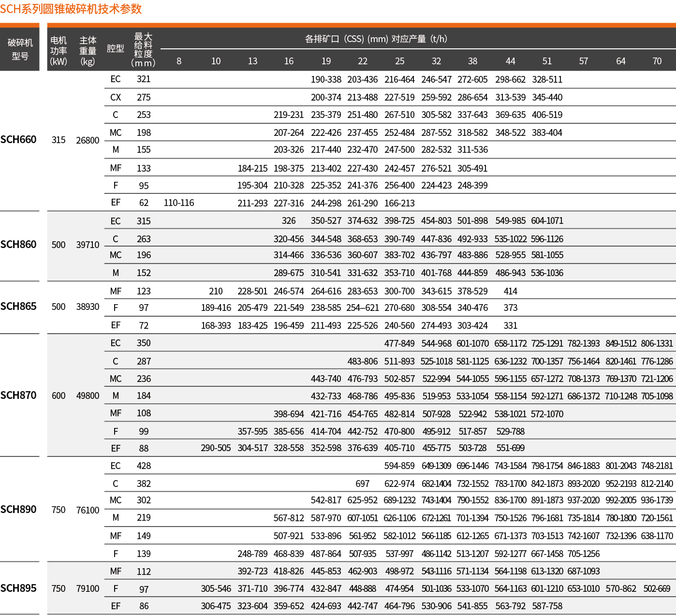The image size is (676, 616).
Task: Select the model name 'SCH870'
Action: pos(18,396)
